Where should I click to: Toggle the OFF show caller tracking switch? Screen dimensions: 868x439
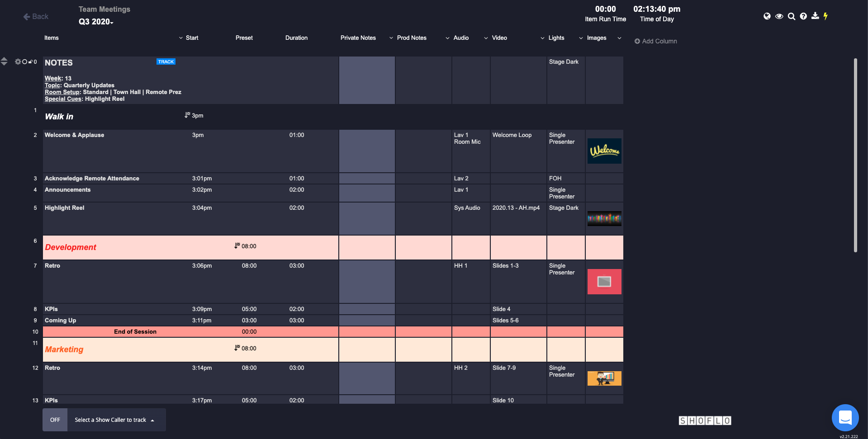pos(55,420)
